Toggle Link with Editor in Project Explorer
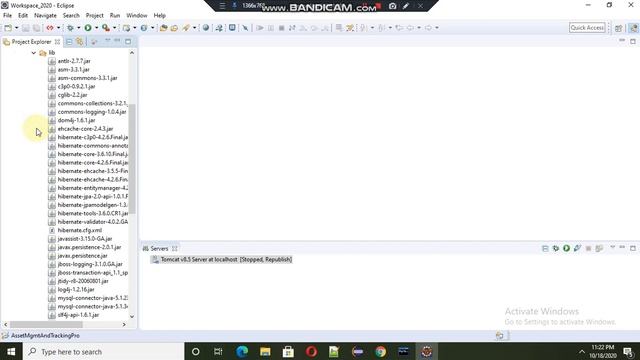The width and height of the screenshot is (640, 360). point(80,42)
